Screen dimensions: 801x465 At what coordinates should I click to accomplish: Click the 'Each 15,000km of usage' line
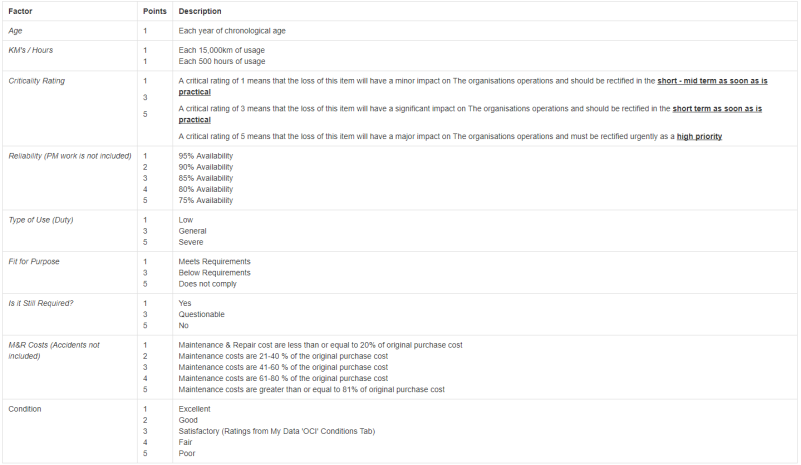(222, 50)
